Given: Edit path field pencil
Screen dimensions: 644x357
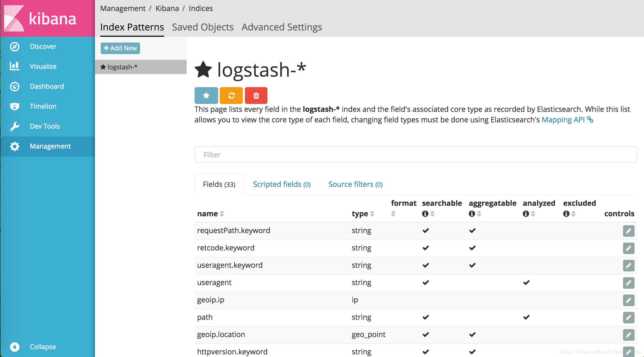Looking at the screenshot, I should click(x=629, y=318).
